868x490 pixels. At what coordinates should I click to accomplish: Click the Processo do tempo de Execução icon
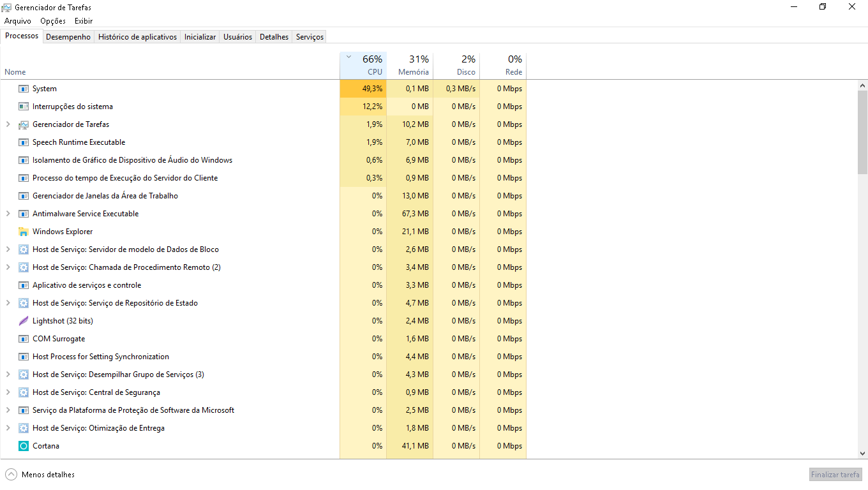24,178
